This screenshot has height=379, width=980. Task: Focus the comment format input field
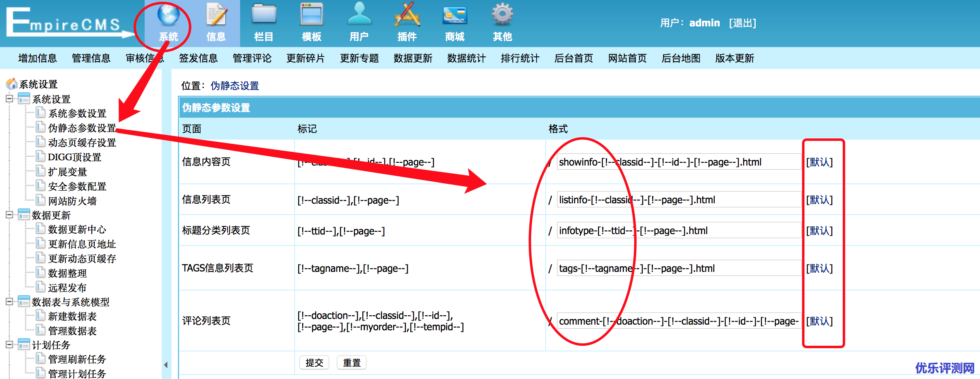coord(679,321)
